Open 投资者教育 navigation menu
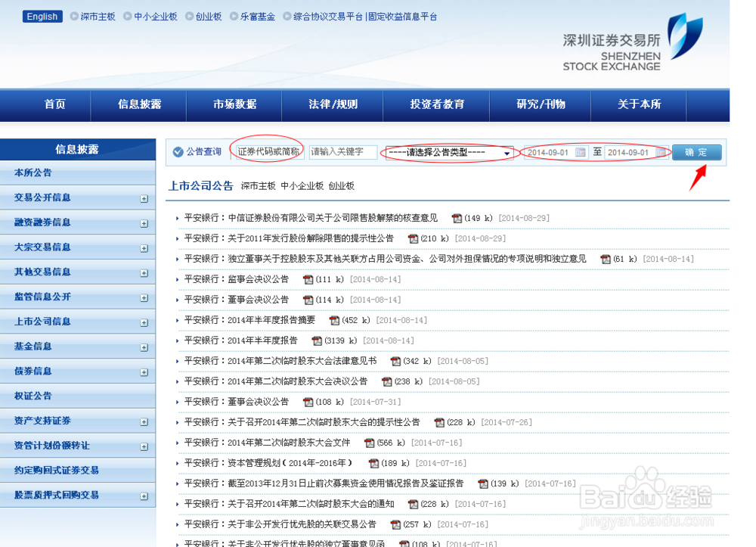Viewport: 756px width, 547px height. tap(437, 104)
